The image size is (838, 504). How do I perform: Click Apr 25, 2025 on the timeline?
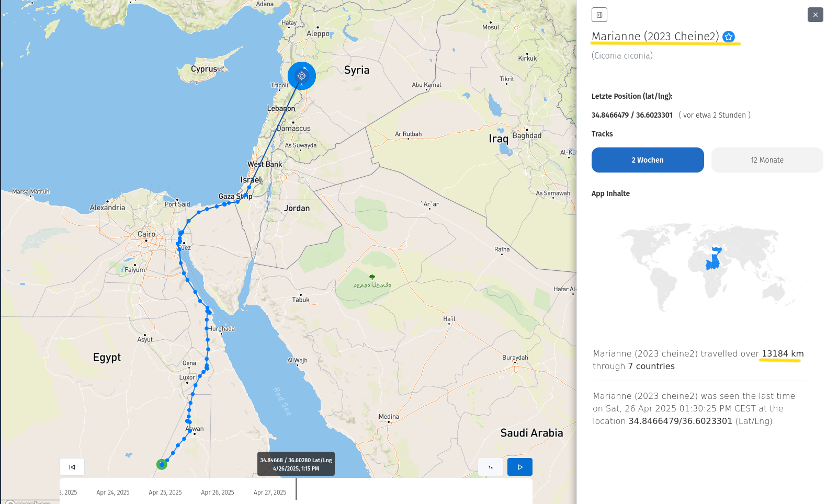(x=165, y=492)
